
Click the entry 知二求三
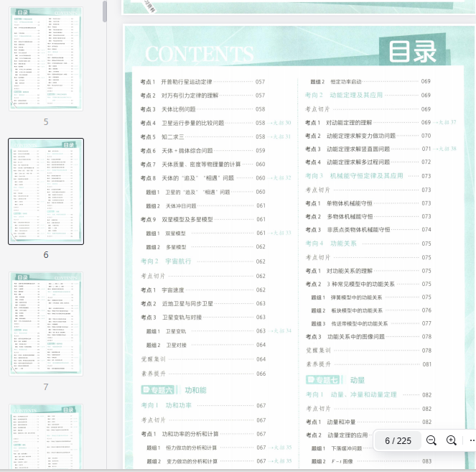coord(173,136)
